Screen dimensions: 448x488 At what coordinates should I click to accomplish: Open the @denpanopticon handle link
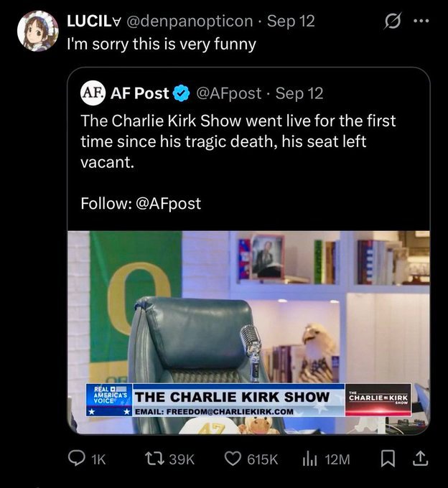coord(190,21)
